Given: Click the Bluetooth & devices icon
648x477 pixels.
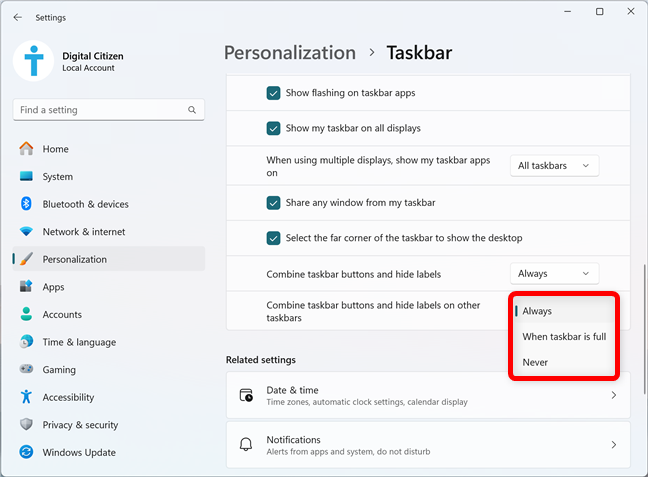Looking at the screenshot, I should click(26, 204).
